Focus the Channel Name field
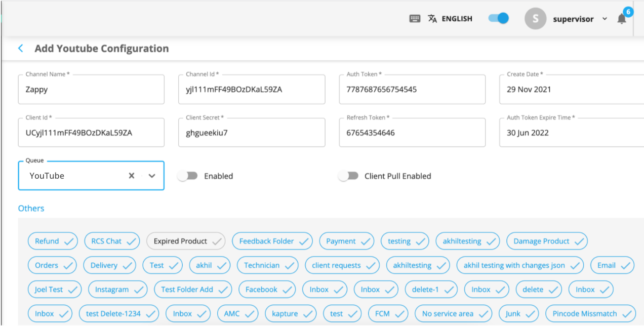The image size is (644, 326). (91, 90)
